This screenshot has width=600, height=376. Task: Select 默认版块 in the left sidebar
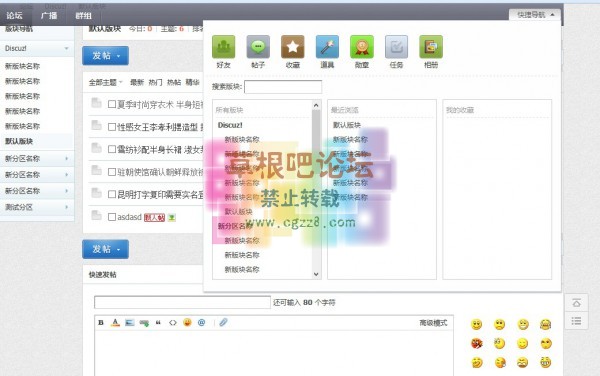tap(19, 141)
